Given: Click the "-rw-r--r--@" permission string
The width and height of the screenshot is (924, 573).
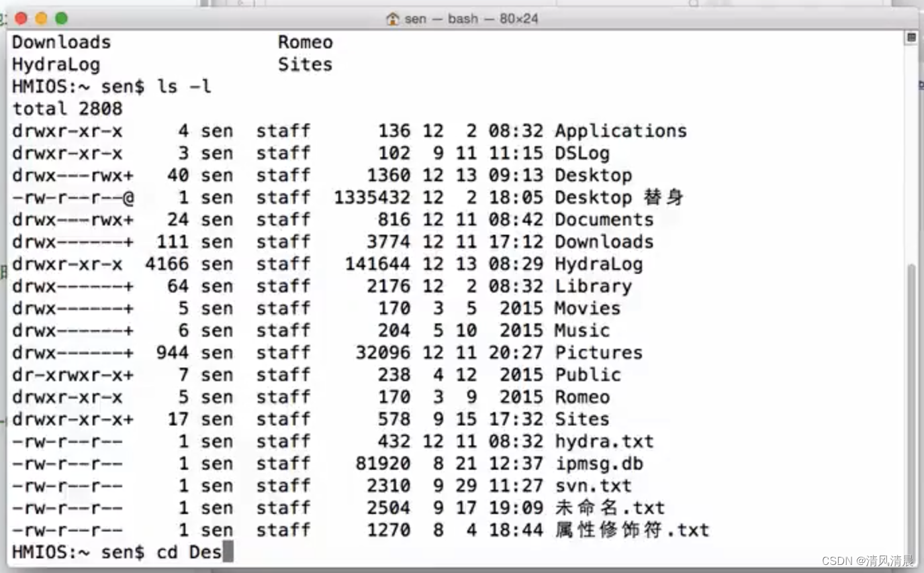Looking at the screenshot, I should click(73, 197).
